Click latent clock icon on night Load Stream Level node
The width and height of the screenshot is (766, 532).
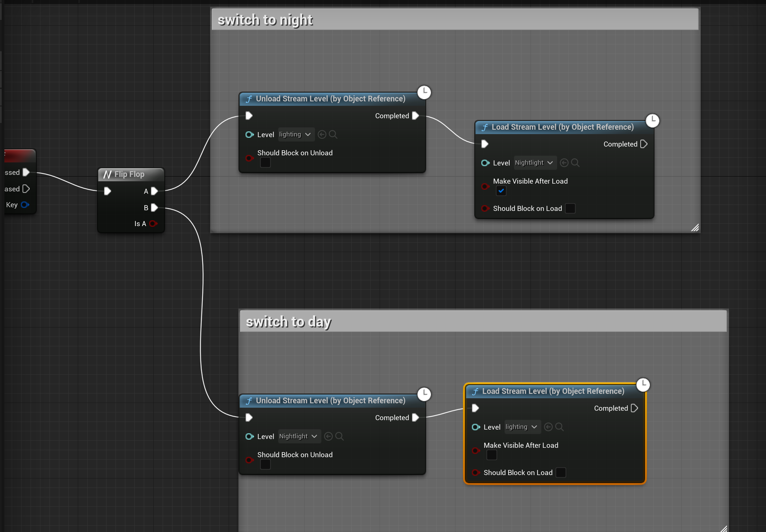652,120
